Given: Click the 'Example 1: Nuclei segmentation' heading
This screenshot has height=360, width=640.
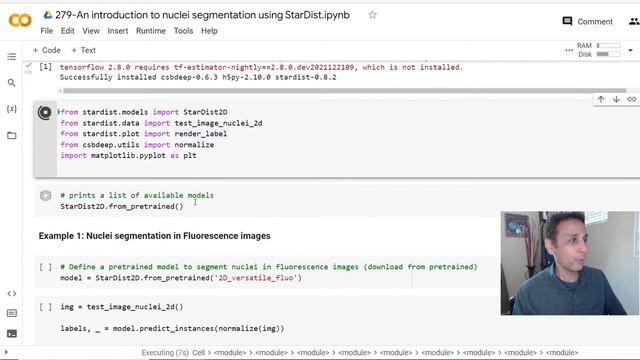Looking at the screenshot, I should [154, 236].
